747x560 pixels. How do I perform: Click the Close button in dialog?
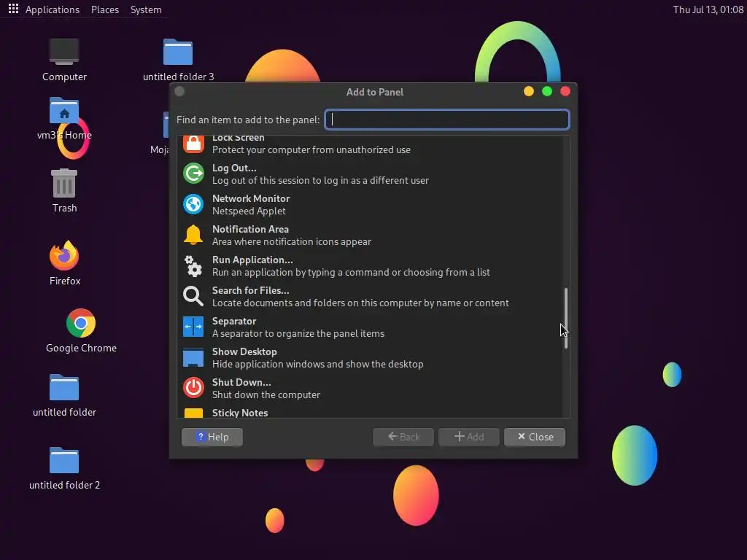click(535, 437)
